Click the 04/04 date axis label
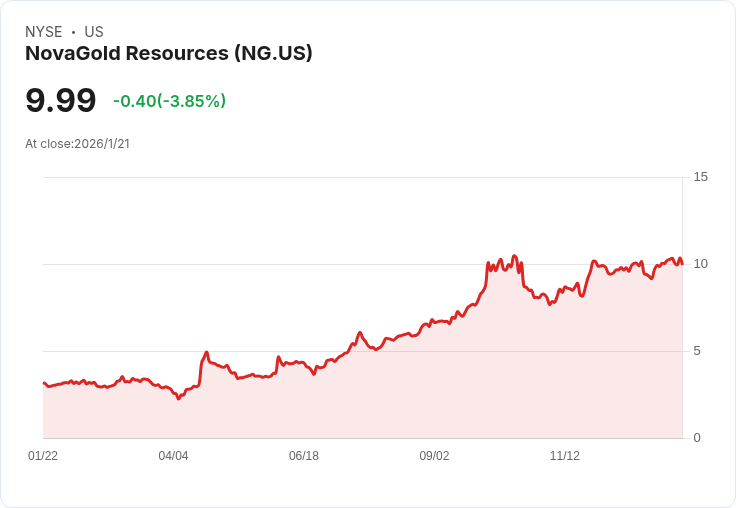This screenshot has width=736, height=508. [x=173, y=456]
